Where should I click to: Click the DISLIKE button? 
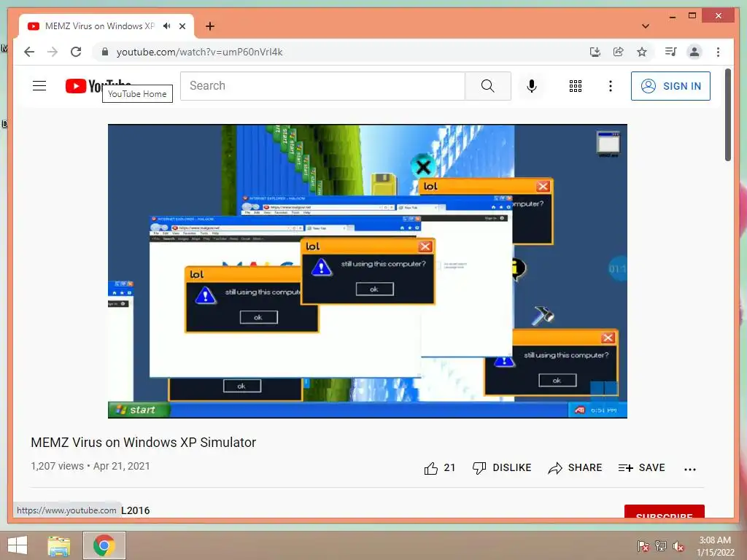click(502, 468)
